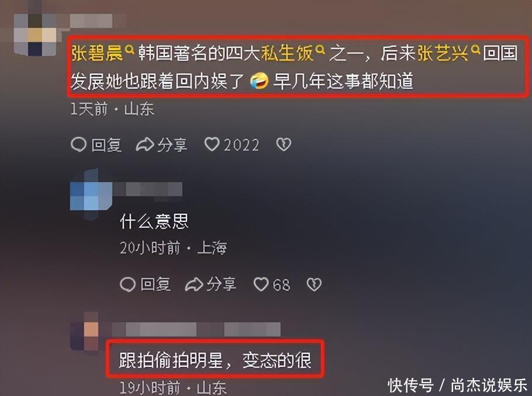Click the share arrow icon under the top comment
The height and width of the screenshot is (396, 532).
point(145,145)
